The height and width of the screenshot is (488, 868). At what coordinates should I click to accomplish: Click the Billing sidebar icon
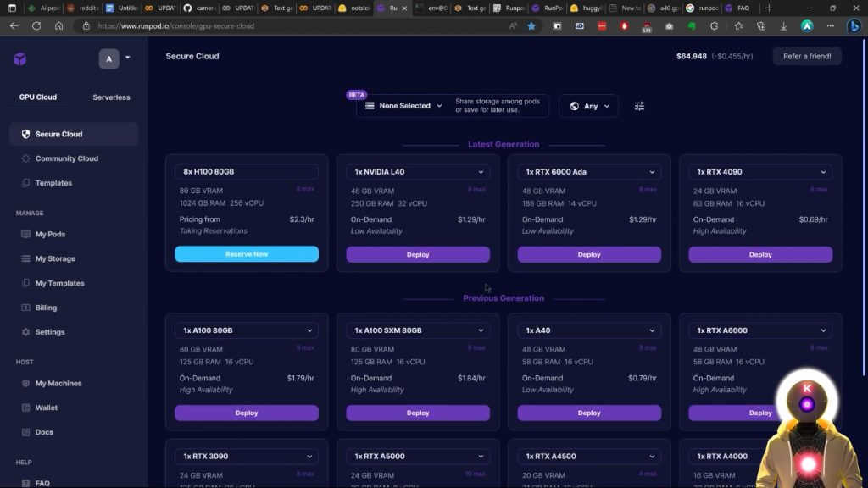[x=25, y=307]
